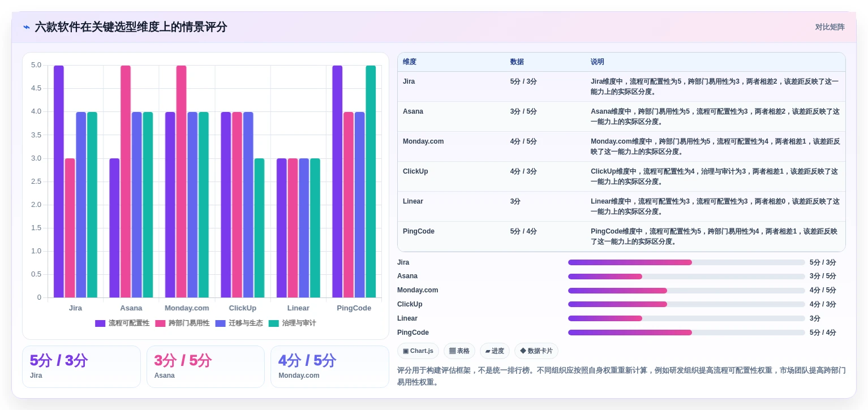Click the 5分 / 4分 value beside PingCode progress bar
This screenshot has height=410, width=868.
[823, 333]
